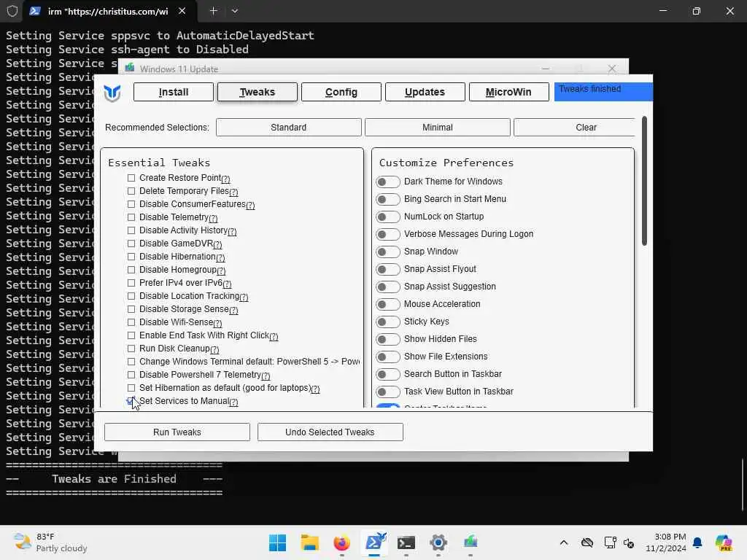Switch to PowerShell taskbar icon
747x560 pixels.
[x=374, y=542]
